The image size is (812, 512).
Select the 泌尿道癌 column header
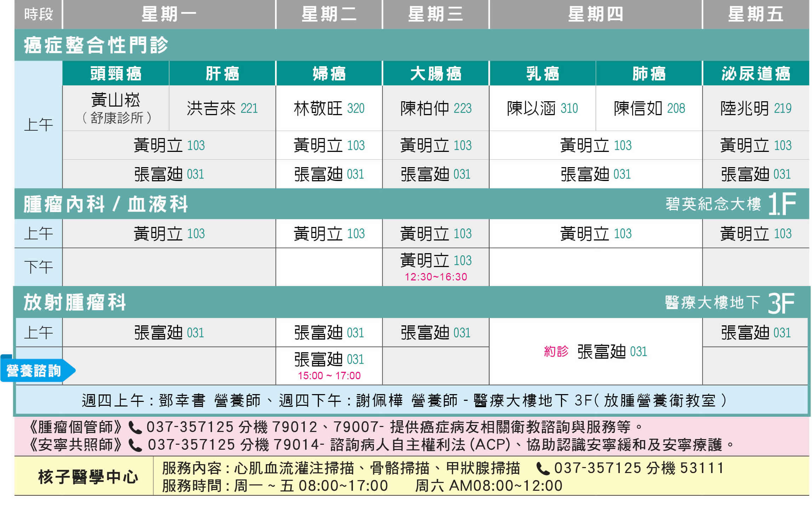756,74
